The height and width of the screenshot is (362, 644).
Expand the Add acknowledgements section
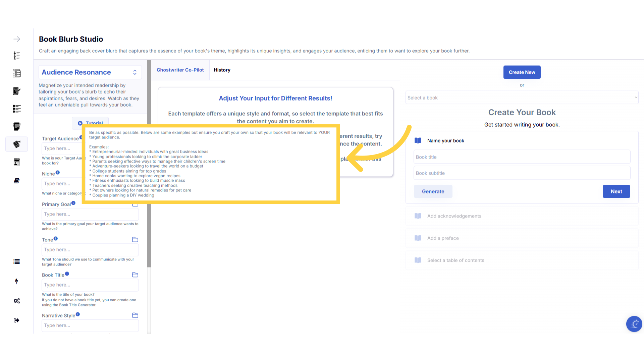(454, 216)
